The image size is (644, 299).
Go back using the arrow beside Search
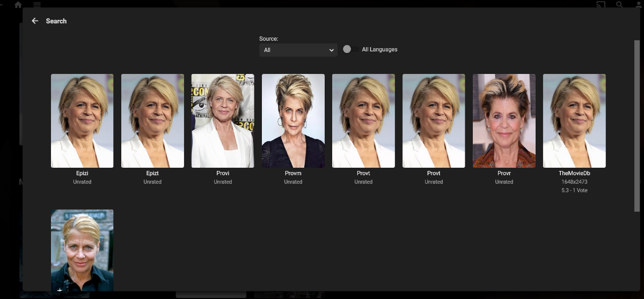point(35,21)
